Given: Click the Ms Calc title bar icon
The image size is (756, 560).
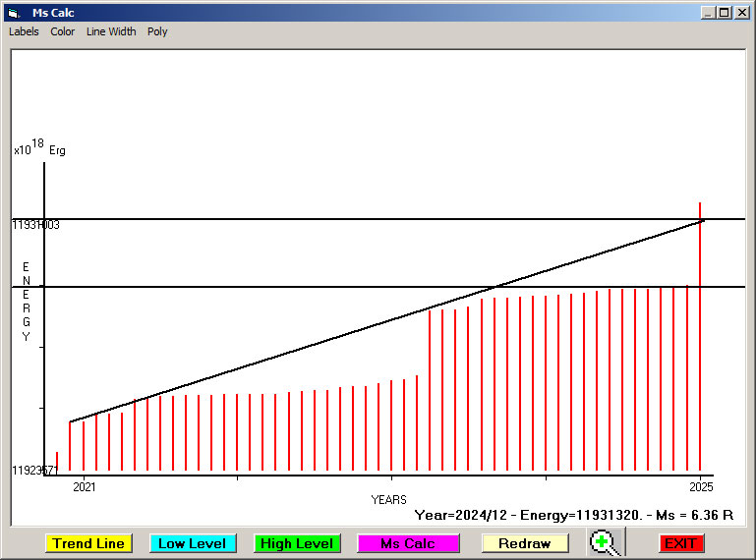Looking at the screenshot, I should [14, 13].
